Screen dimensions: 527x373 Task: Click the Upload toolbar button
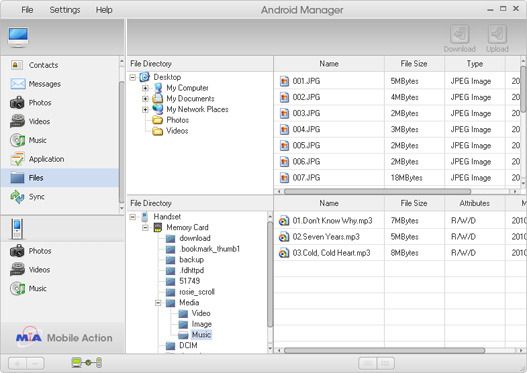[x=497, y=38]
